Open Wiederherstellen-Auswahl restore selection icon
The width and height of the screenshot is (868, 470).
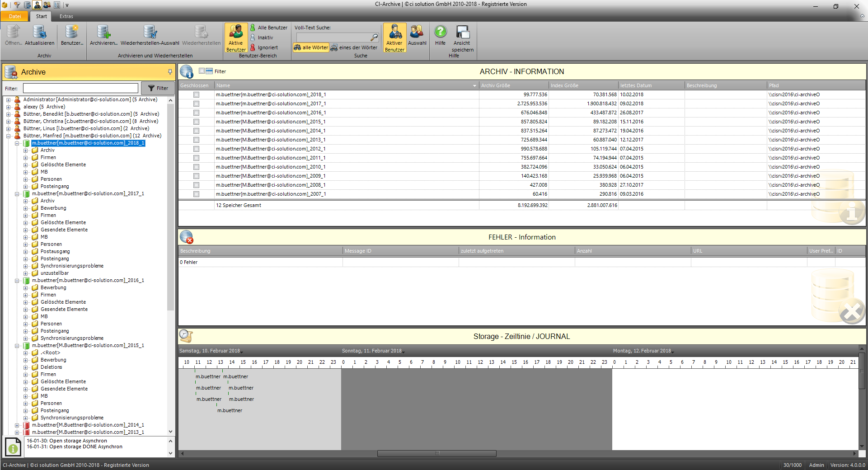[150, 33]
